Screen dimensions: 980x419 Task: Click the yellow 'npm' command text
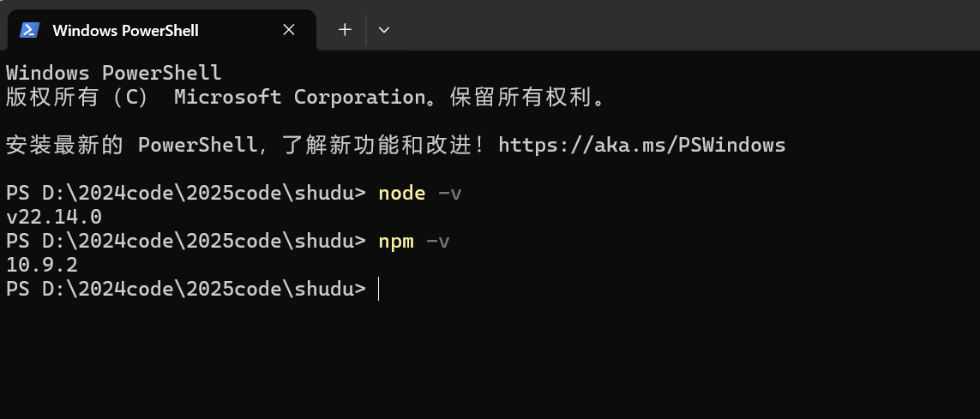pos(395,242)
